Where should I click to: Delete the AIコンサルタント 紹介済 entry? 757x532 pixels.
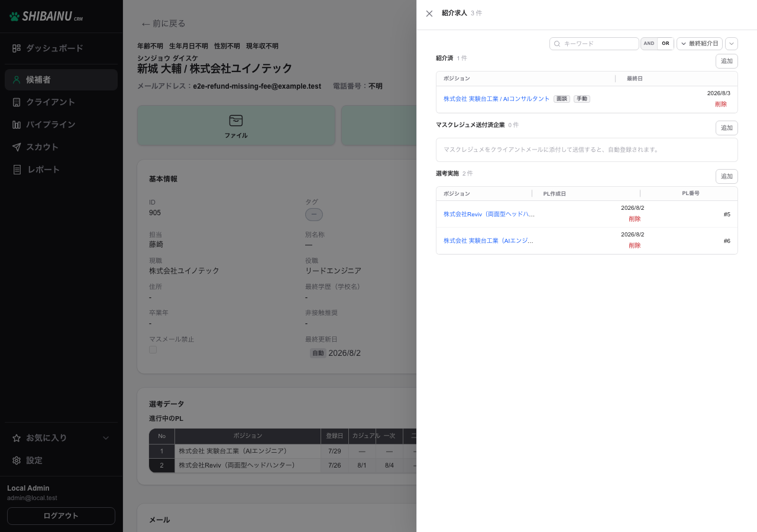[x=721, y=104]
